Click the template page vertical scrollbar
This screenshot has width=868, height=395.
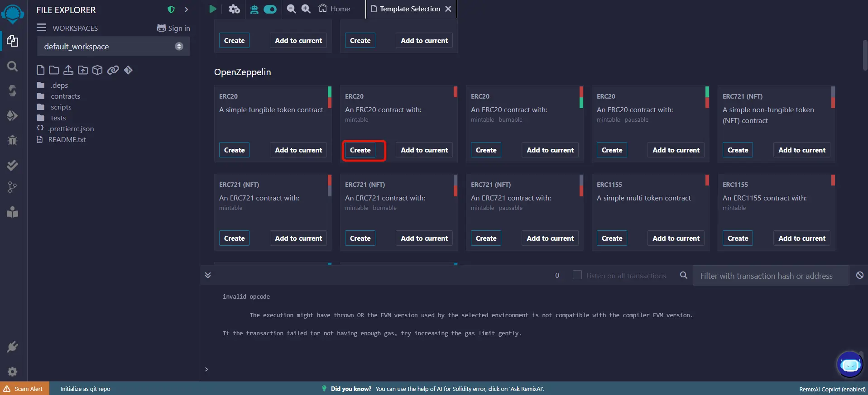tap(865, 55)
